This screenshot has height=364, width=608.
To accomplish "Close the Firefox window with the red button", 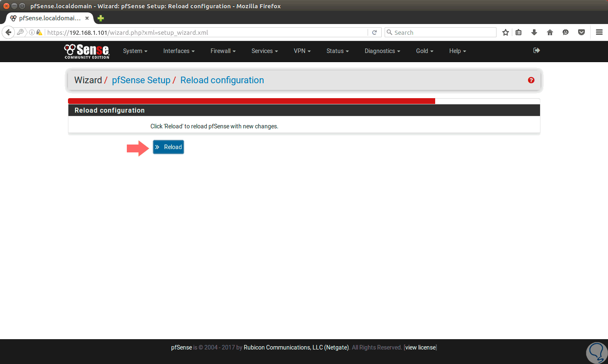I will click(6, 6).
